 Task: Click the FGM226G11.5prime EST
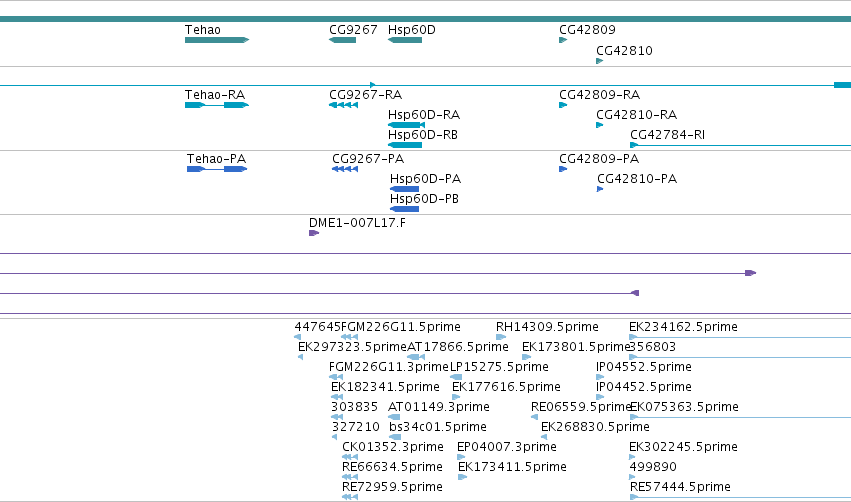pos(349,337)
